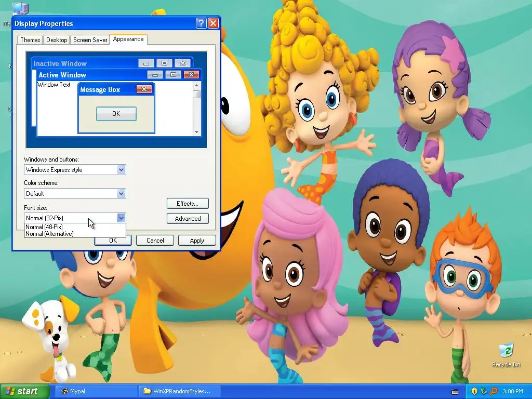This screenshot has height=399, width=532.
Task: Click the preview Inactive Window minimize icon
Action: click(146, 63)
